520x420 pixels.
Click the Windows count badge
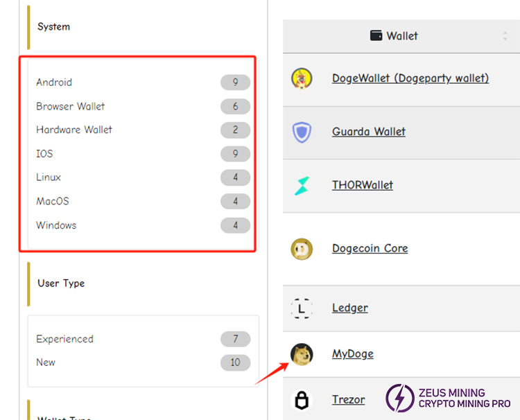tap(235, 225)
